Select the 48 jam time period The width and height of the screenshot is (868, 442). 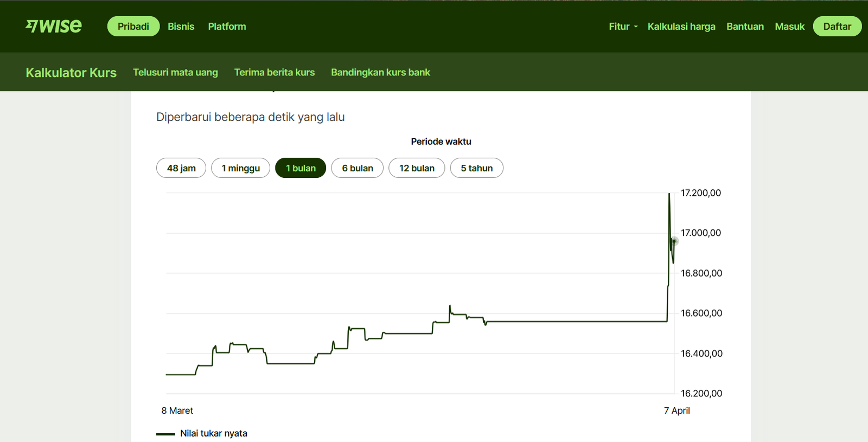pos(181,168)
